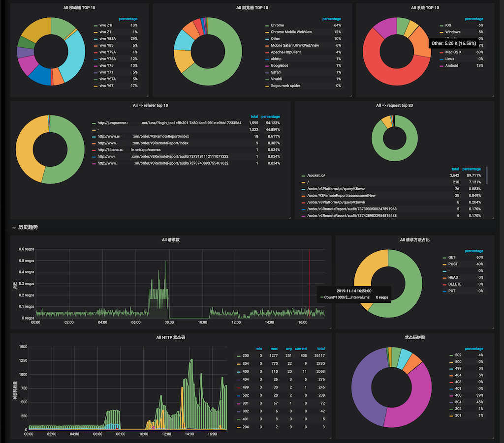Toggle the 400 series in HTTP 状态码 legend
Screen dimensions: 504x443
(x=246, y=372)
